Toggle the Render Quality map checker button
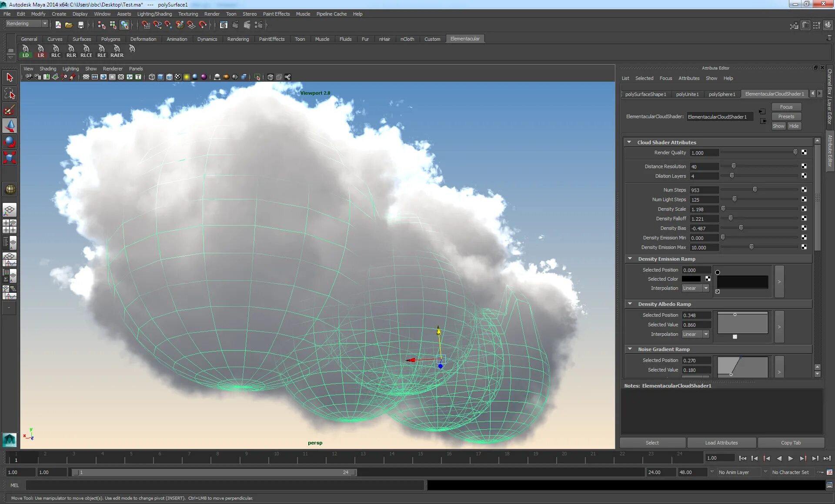Viewport: 835px width, 504px height. pos(804,153)
